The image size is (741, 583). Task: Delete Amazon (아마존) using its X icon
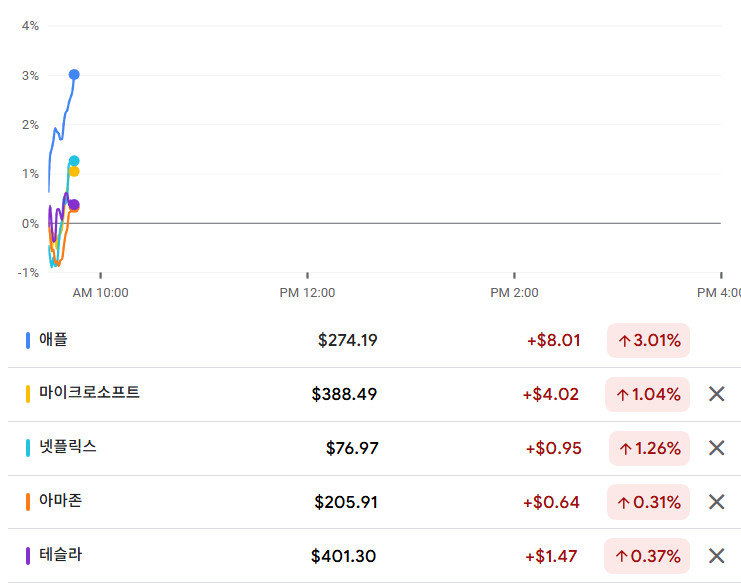[716, 502]
